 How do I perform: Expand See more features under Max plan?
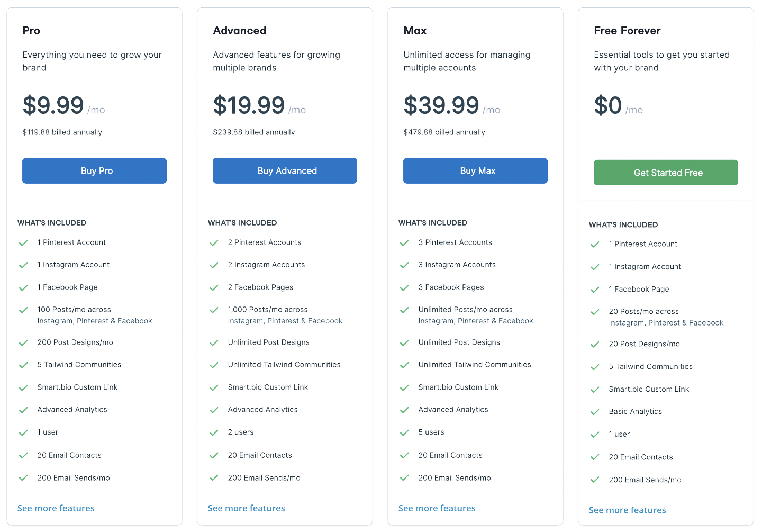[x=437, y=508]
